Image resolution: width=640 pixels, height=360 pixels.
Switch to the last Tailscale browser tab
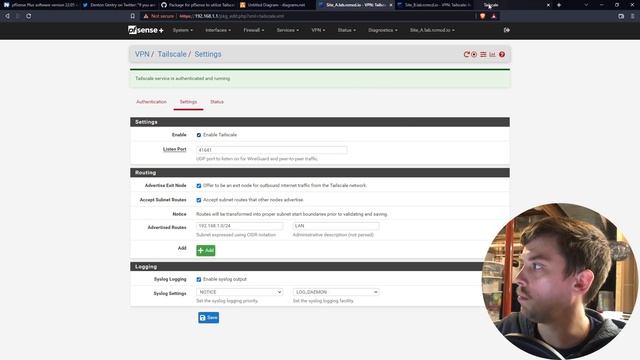(x=512, y=5)
